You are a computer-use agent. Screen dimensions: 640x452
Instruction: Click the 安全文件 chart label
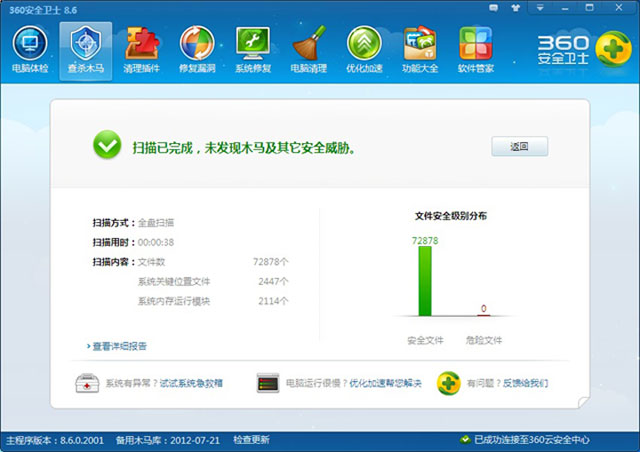[x=425, y=340]
